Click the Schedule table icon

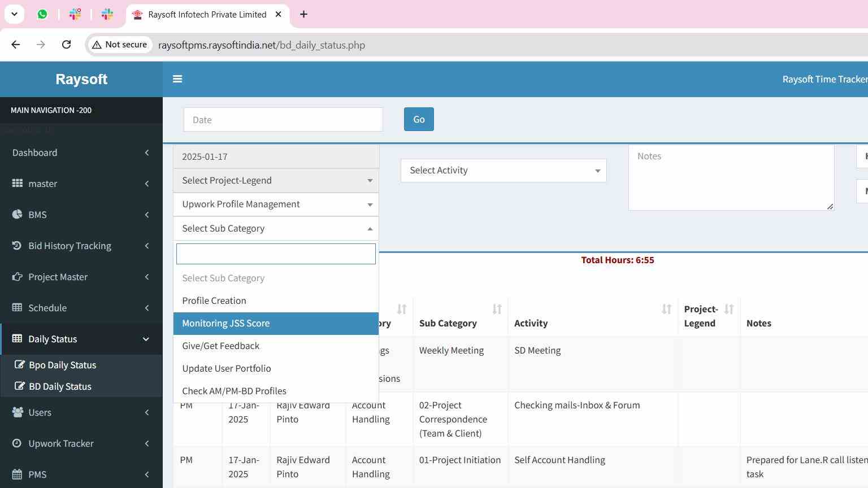pyautogui.click(x=18, y=308)
